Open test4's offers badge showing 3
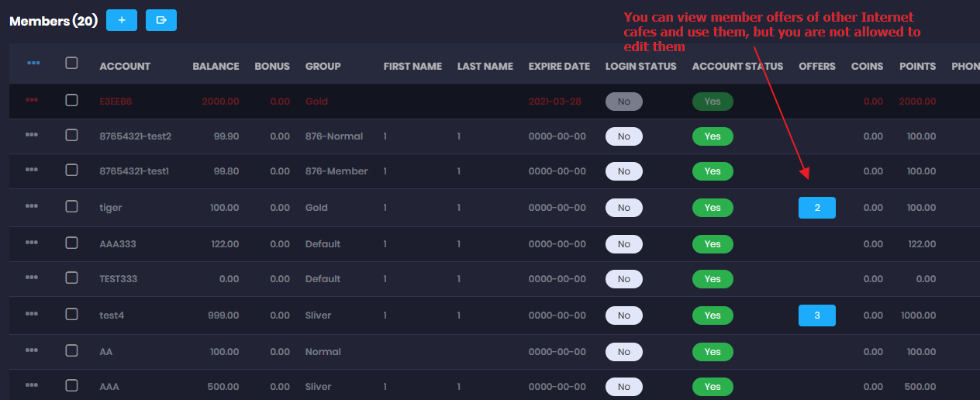This screenshot has height=400, width=980. pos(816,316)
